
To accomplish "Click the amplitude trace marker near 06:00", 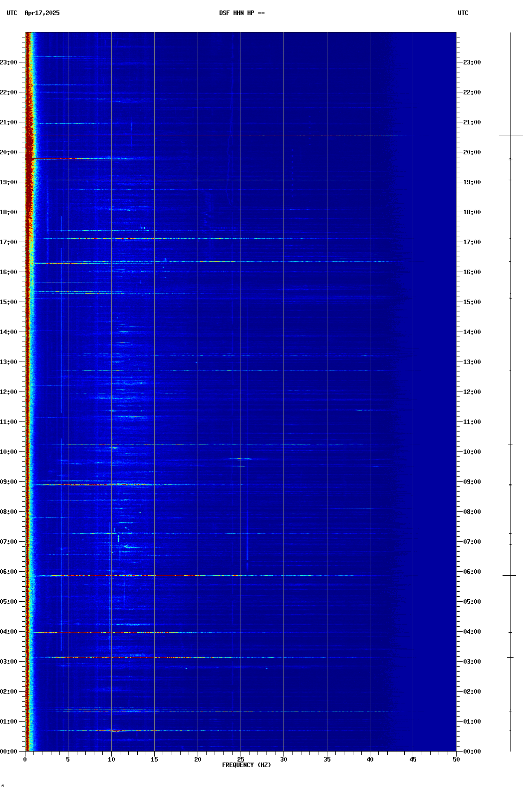I will (509, 576).
